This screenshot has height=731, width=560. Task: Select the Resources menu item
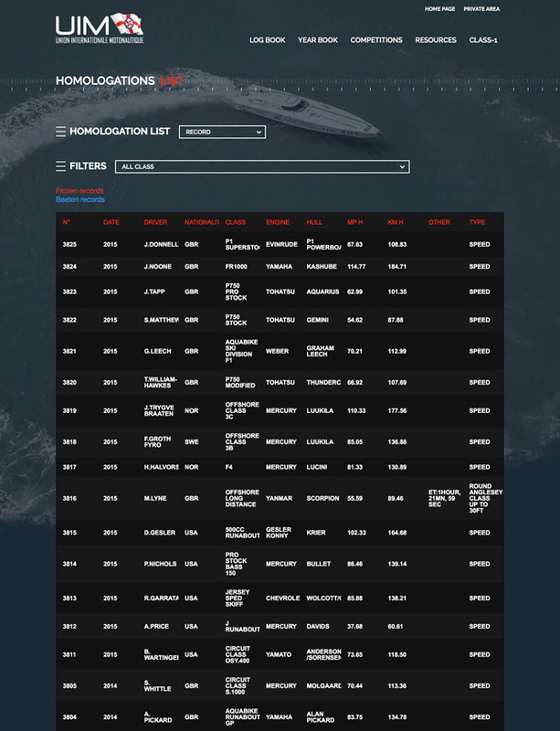pos(435,40)
